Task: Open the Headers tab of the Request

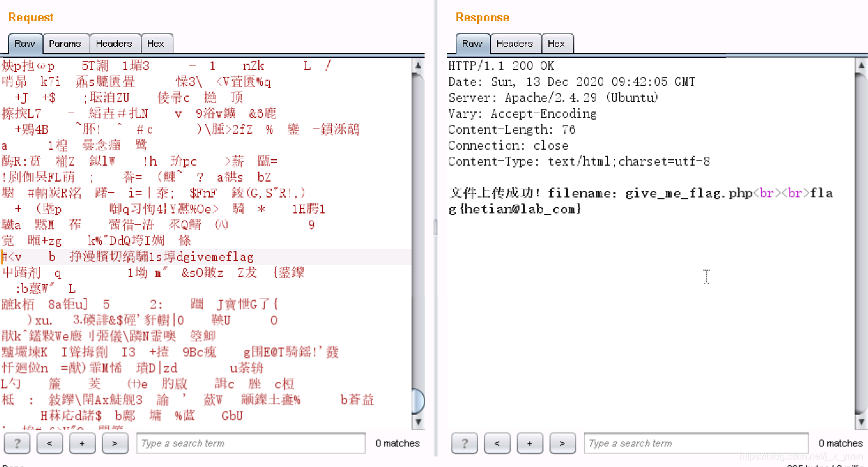Action: point(115,43)
